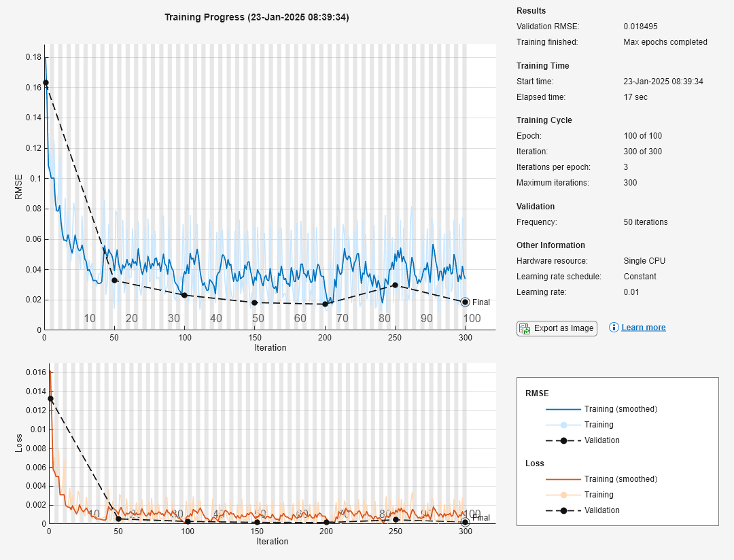Click the light orange Loss Training legend marker
Viewport: 734px width, 560px height.
click(563, 495)
